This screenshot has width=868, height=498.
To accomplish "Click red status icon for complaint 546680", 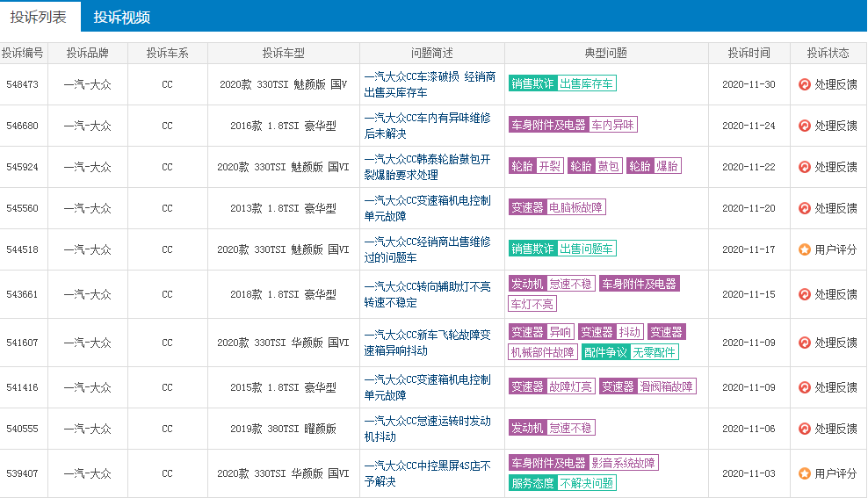I will 804,126.
